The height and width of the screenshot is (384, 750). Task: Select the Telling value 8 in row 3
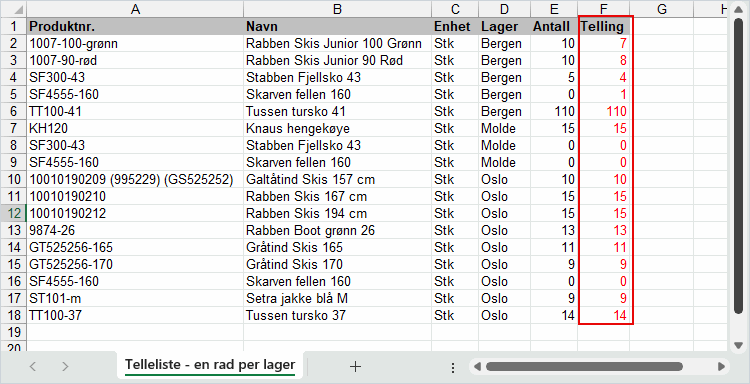point(604,60)
